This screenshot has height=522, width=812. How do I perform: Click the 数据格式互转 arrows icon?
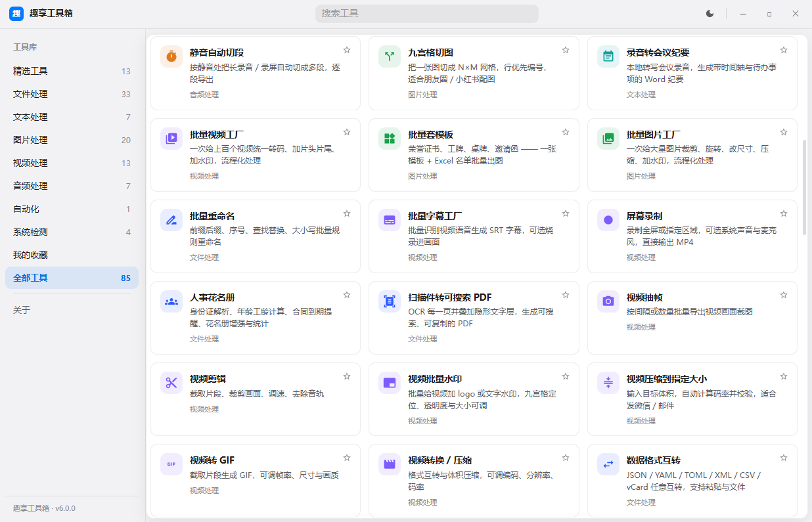(608, 464)
